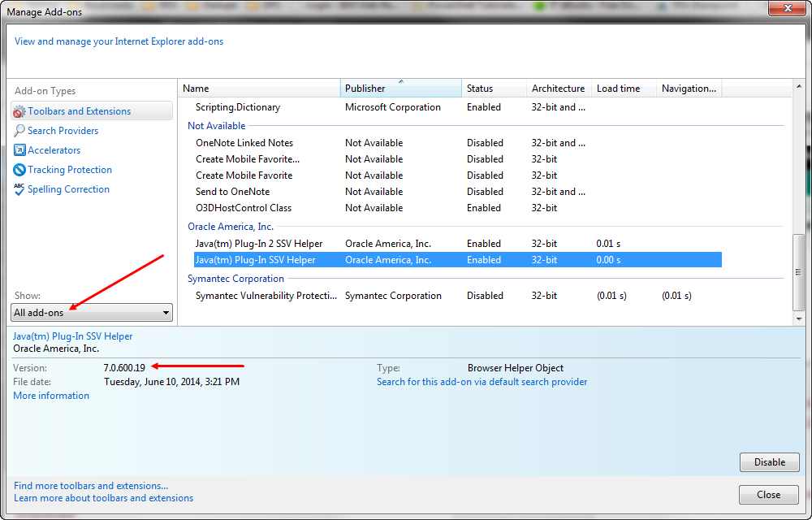Sort add-ons by Publisher column header
Viewport: 812px width, 520px height.
coord(401,89)
